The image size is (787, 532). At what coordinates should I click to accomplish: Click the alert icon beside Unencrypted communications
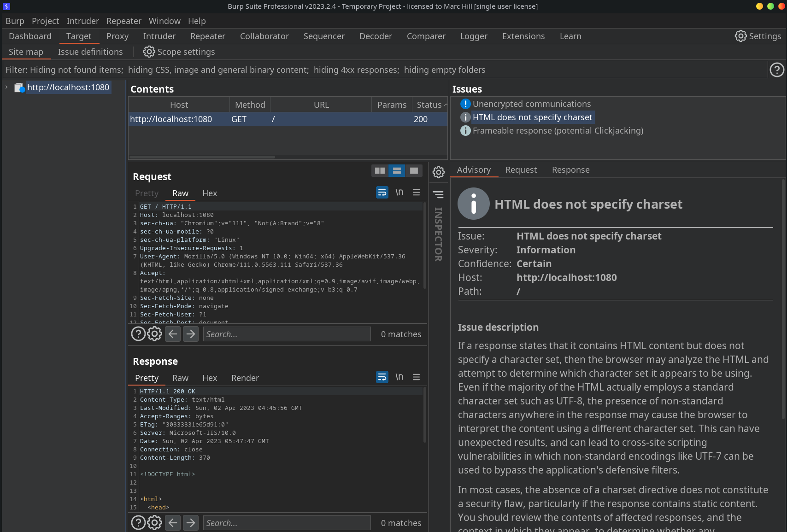465,104
